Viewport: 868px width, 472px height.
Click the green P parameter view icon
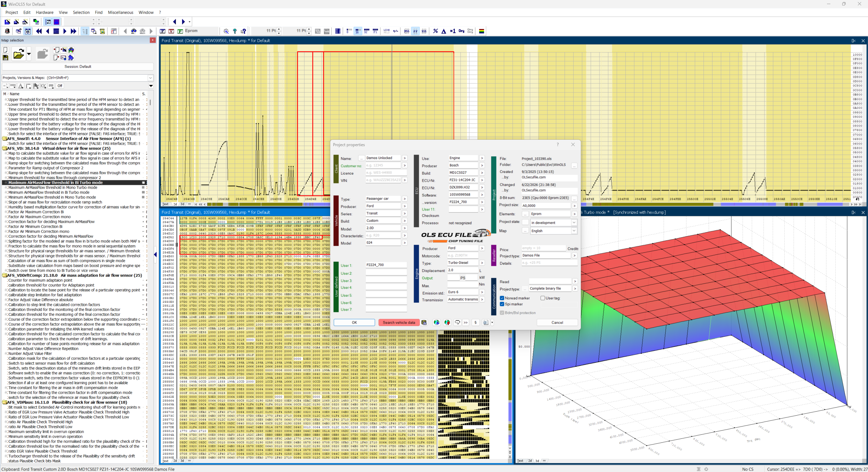[180, 31]
